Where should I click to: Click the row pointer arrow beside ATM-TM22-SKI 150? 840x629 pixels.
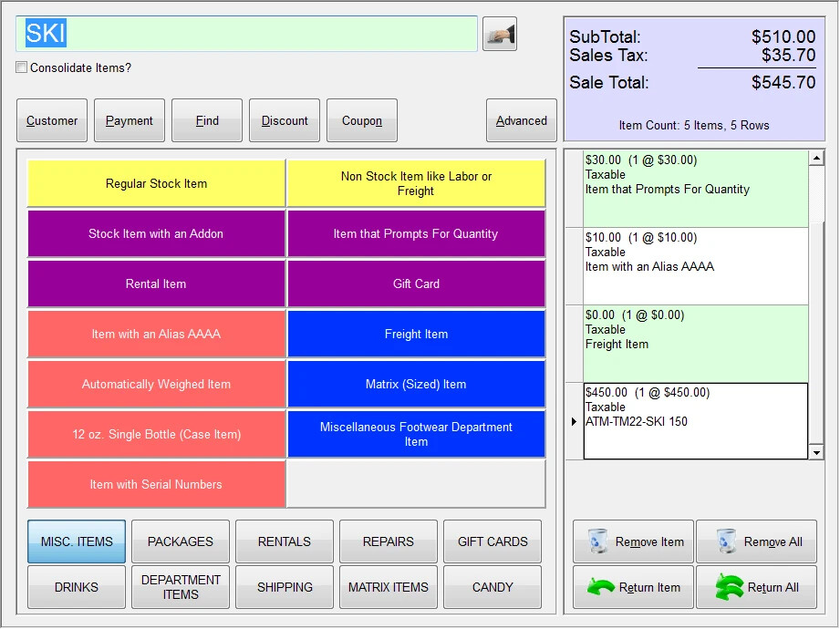tap(574, 421)
